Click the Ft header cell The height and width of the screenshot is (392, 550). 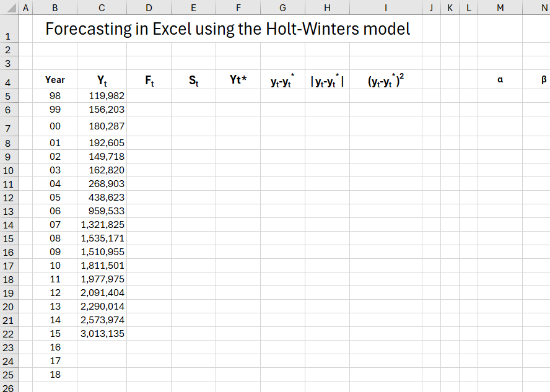149,80
